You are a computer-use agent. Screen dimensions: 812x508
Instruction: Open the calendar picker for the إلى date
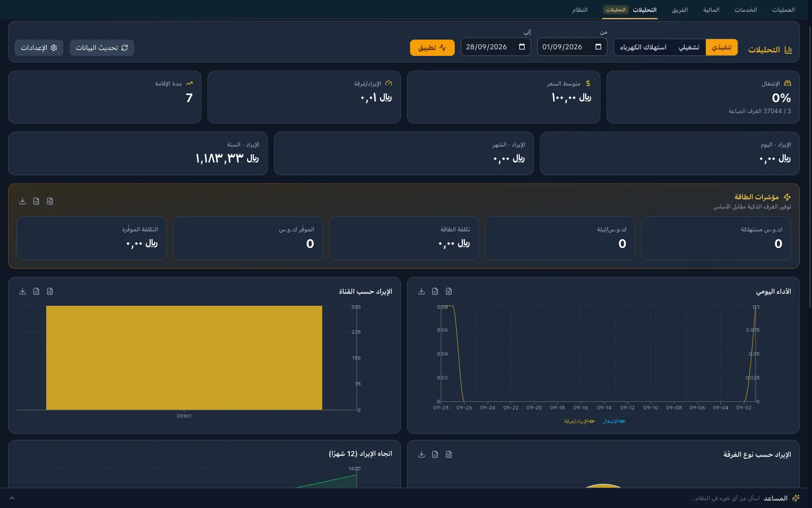pyautogui.click(x=522, y=47)
